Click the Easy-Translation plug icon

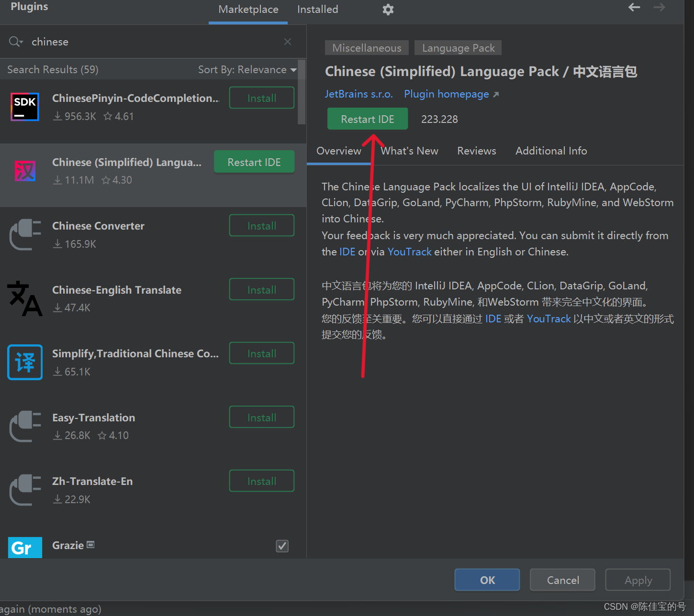[25, 426]
